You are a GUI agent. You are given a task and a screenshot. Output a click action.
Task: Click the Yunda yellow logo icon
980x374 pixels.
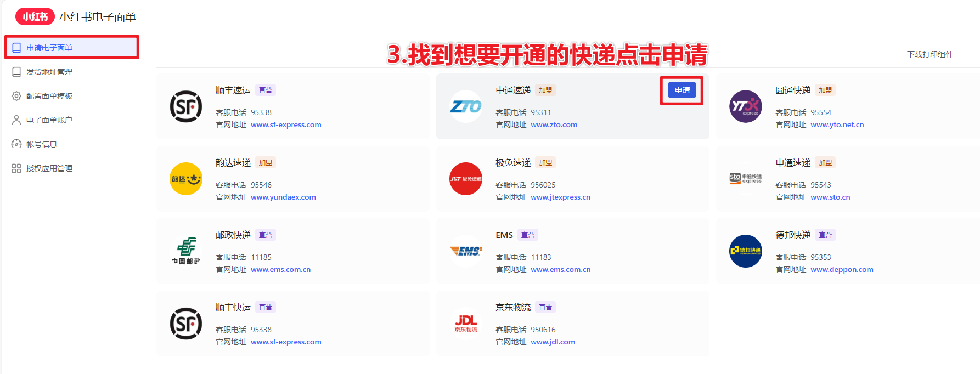(x=186, y=179)
